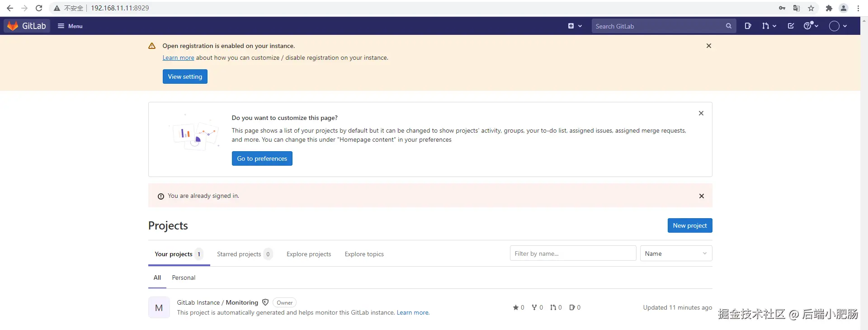
Task: Open the browser extensions puzzle icon
Action: pyautogui.click(x=829, y=8)
